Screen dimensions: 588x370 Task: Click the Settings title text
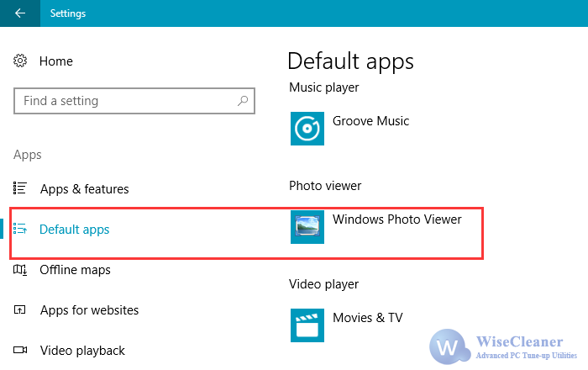click(68, 13)
